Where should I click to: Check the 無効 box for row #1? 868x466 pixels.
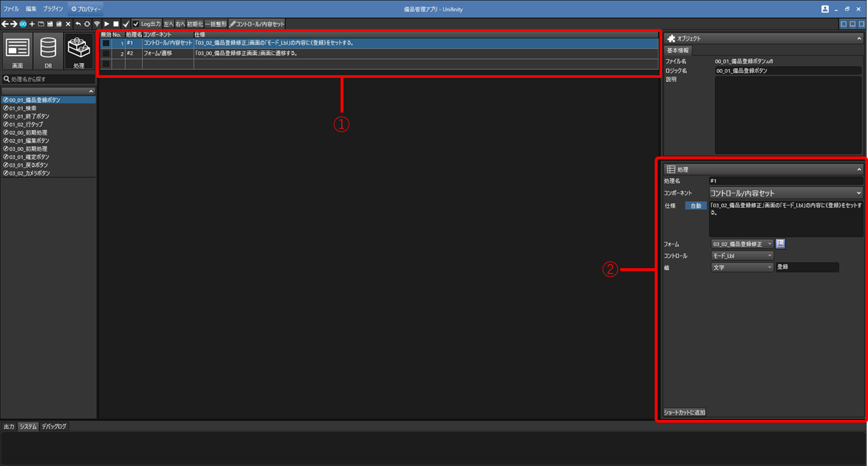[106, 43]
